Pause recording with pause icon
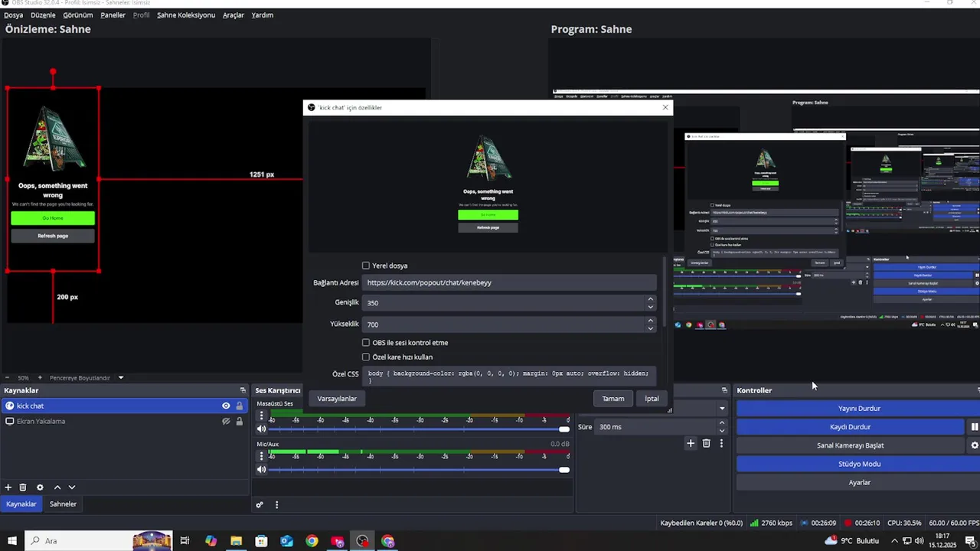The image size is (980, 551). coord(975,427)
